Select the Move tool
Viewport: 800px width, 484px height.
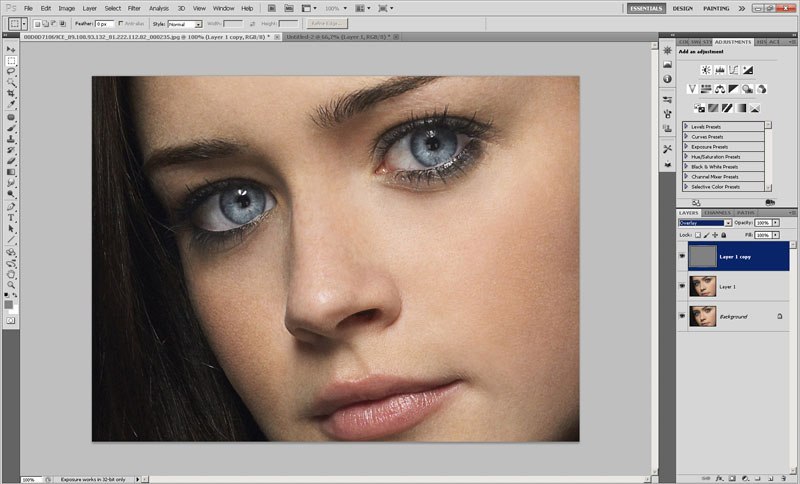tap(11, 48)
